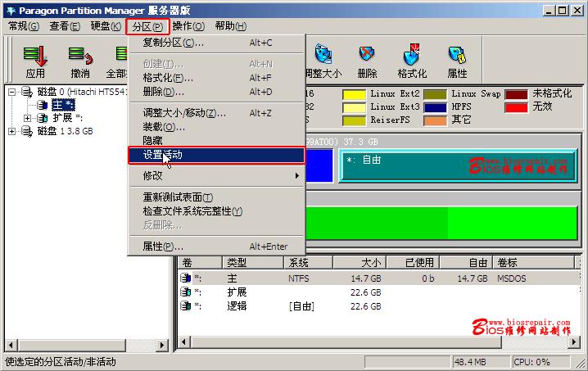Click the Undo (撤消) toolbar icon

coord(80,57)
